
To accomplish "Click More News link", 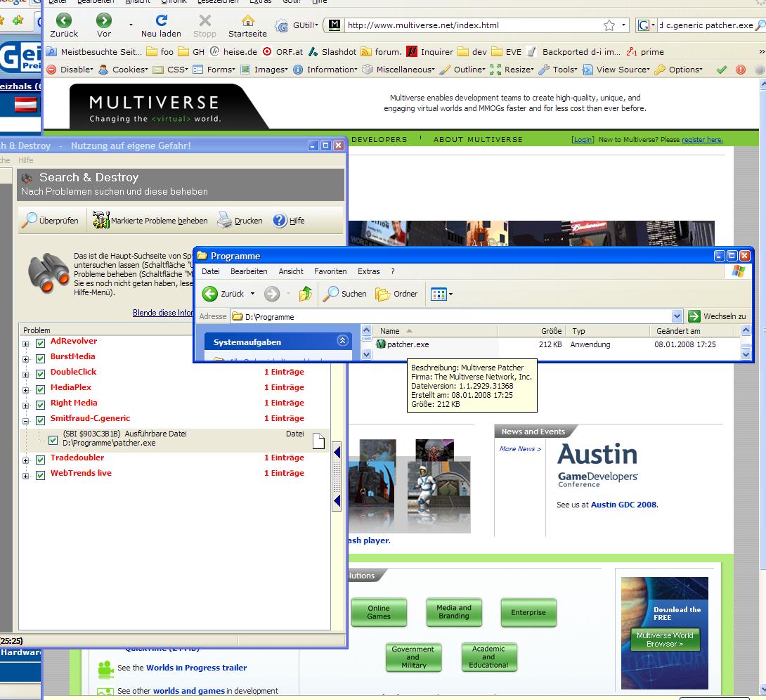I will tap(520, 449).
